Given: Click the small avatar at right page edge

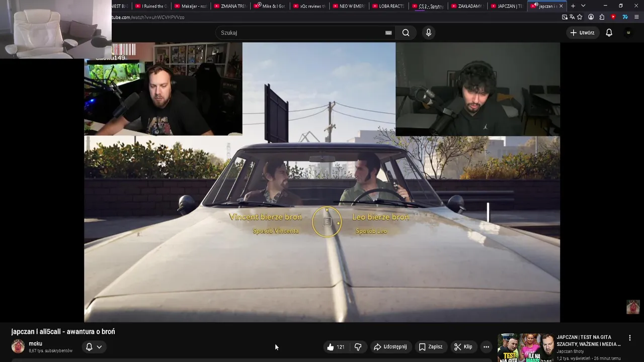Looking at the screenshot, I should (x=633, y=307).
